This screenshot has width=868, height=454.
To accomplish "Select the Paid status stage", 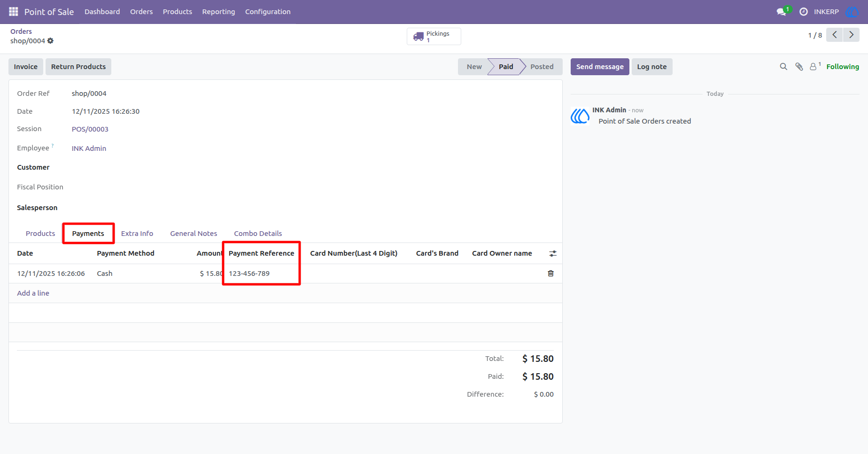I will [506, 67].
